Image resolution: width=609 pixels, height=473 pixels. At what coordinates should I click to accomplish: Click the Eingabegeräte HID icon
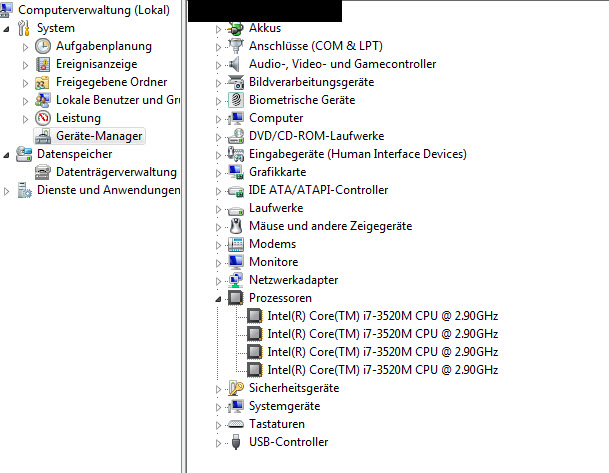click(x=236, y=154)
